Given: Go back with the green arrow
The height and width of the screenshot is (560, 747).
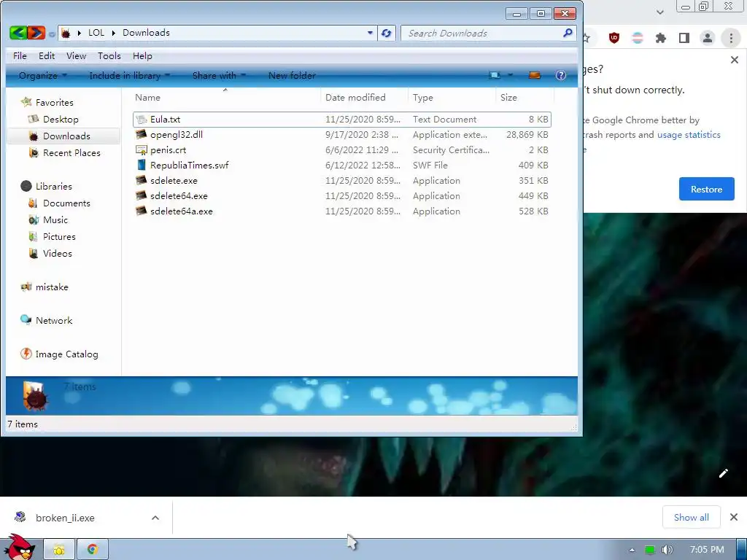Looking at the screenshot, I should [x=18, y=33].
